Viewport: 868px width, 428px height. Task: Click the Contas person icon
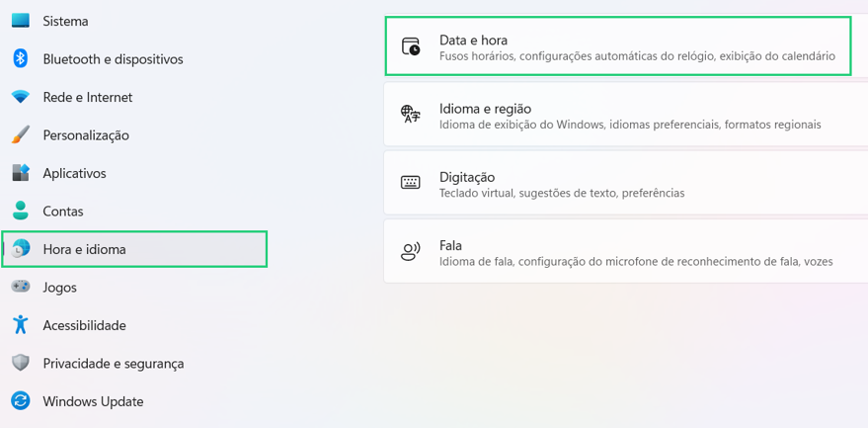click(21, 212)
